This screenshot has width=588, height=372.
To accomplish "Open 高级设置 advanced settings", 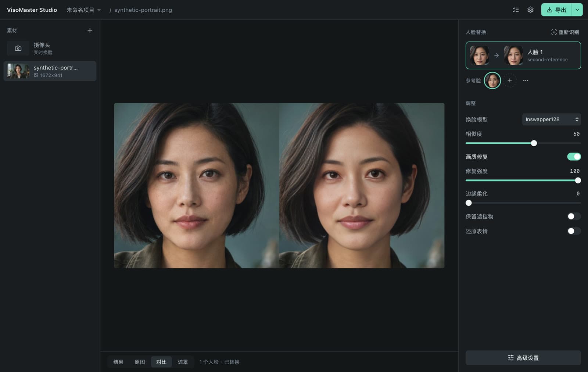I will (x=523, y=358).
